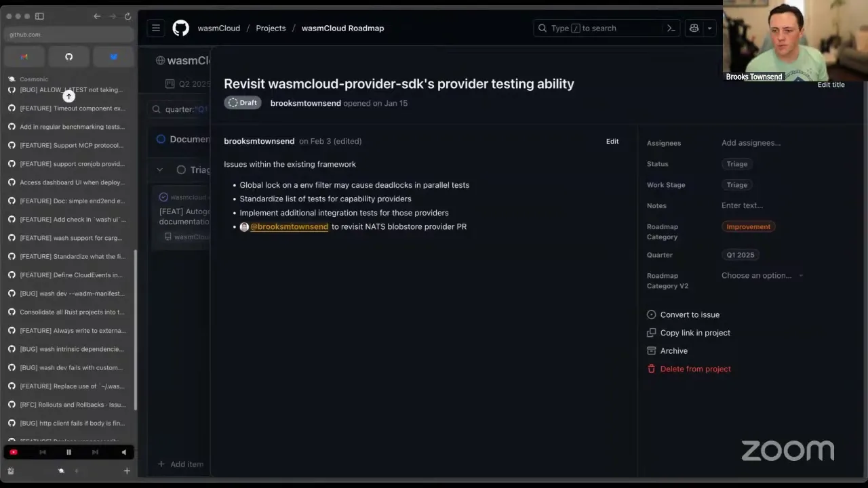Open the GitHub hamburger navigation menu
Screen dimensions: 868x488
156,28
